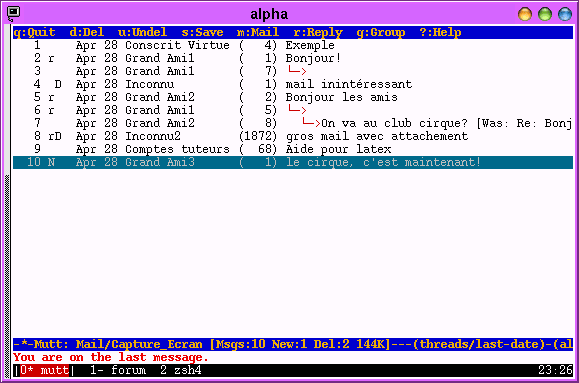This screenshot has width=579, height=383.
Task: Click the D deleted flag on message 4
Action: tap(58, 84)
